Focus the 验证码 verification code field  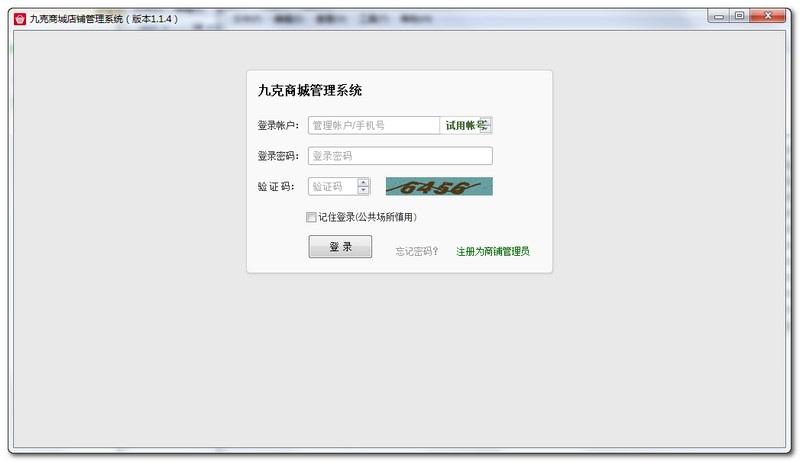point(333,187)
